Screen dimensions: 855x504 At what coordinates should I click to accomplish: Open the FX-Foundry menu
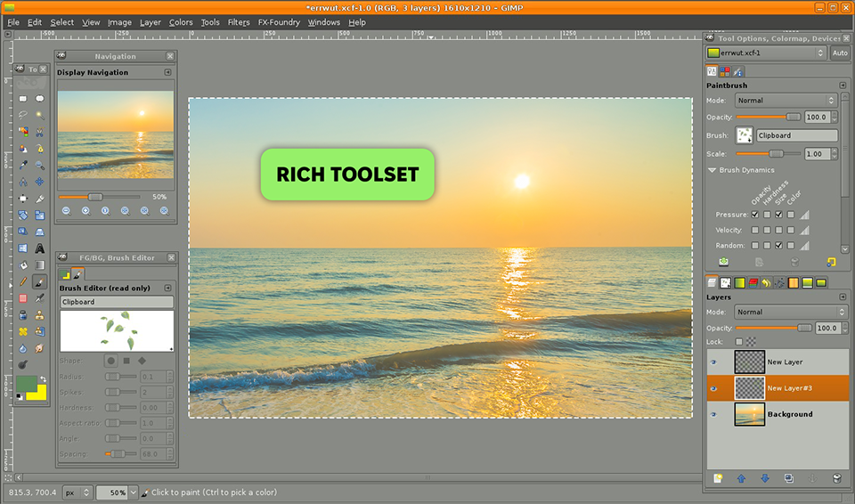[x=279, y=22]
